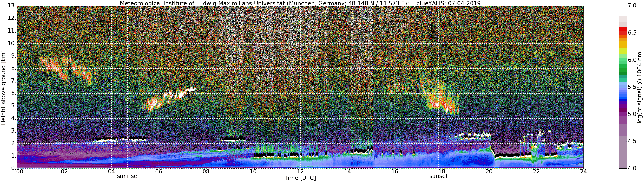The width and height of the screenshot is (644, 182).
Task: Click the height axis tick labeled 2.
Action: [14, 143]
